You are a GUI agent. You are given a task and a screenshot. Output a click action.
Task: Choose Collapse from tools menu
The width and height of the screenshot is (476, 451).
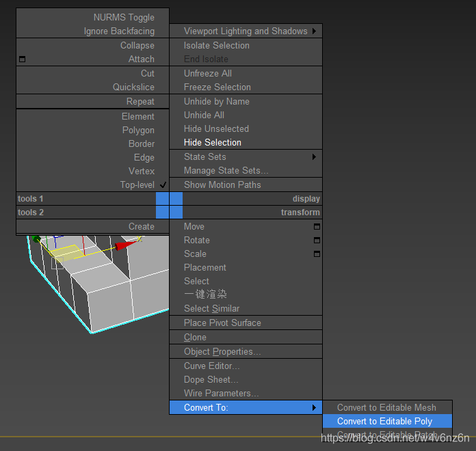[137, 45]
